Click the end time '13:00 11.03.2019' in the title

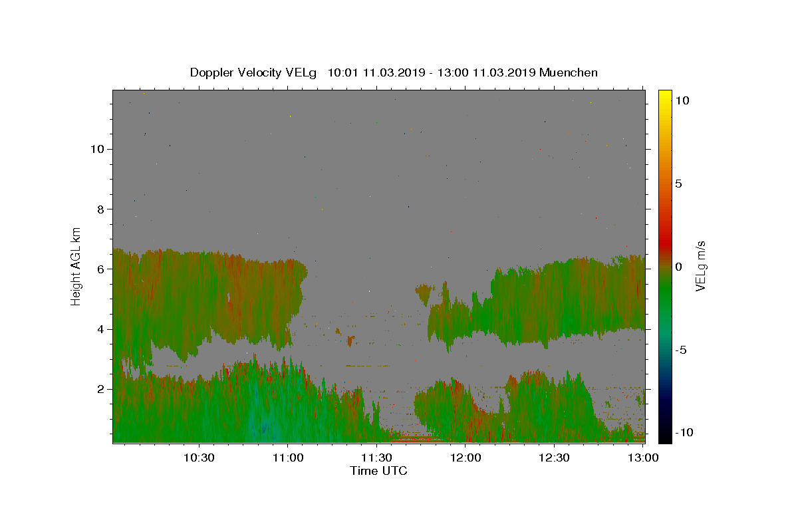point(485,72)
